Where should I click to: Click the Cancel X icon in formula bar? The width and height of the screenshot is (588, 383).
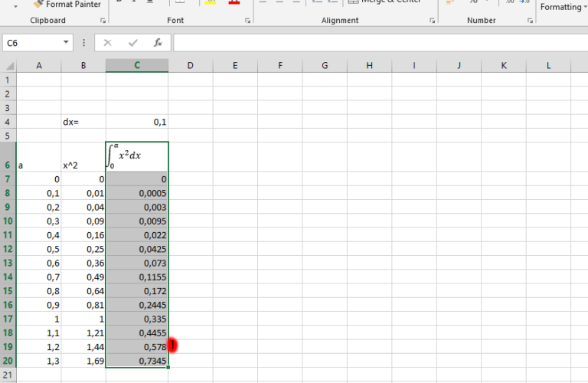[x=107, y=43]
